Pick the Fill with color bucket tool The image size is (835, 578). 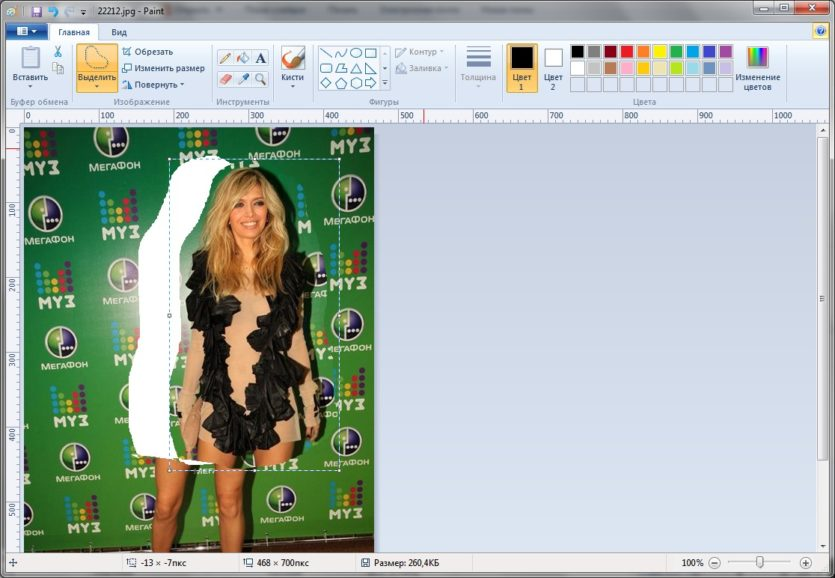[x=242, y=58]
